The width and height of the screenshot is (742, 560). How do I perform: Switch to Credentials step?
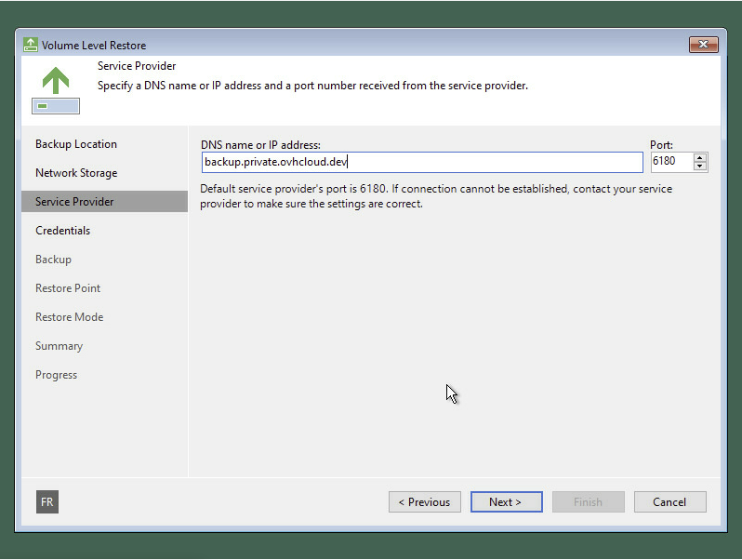point(62,231)
